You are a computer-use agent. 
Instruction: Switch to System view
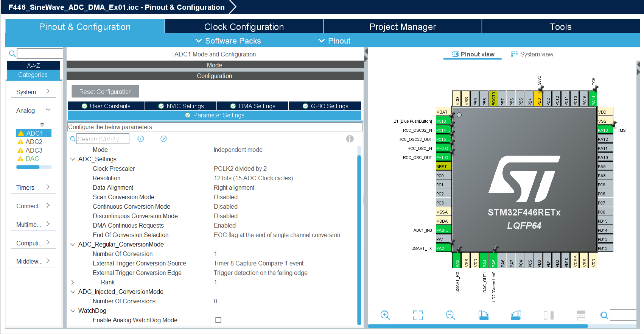pyautogui.click(x=532, y=54)
